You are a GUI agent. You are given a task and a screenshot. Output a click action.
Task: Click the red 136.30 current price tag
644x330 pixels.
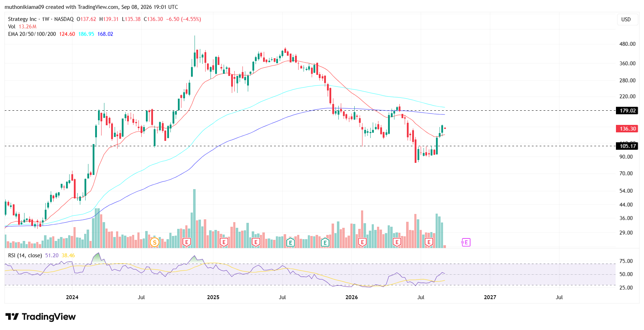[627, 129]
